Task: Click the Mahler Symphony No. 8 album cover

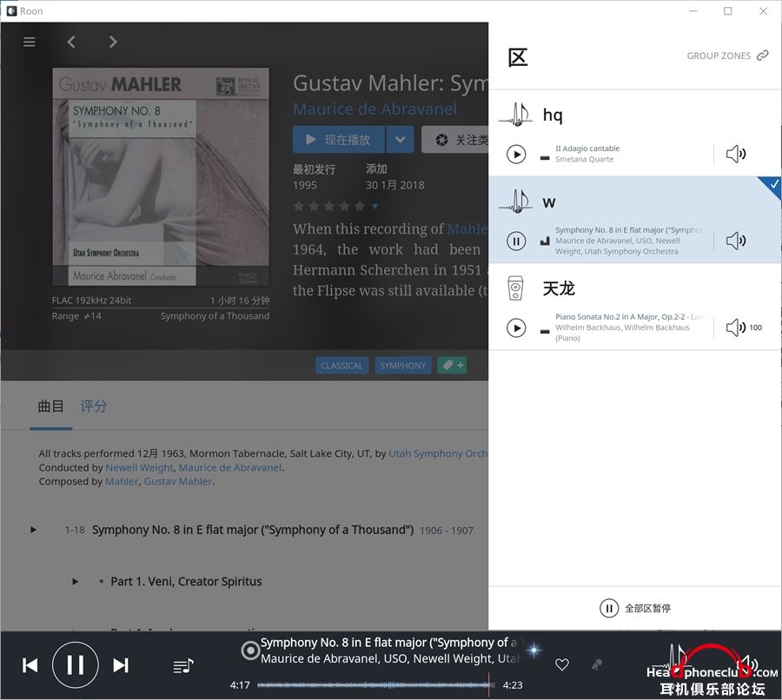Action: [x=161, y=177]
